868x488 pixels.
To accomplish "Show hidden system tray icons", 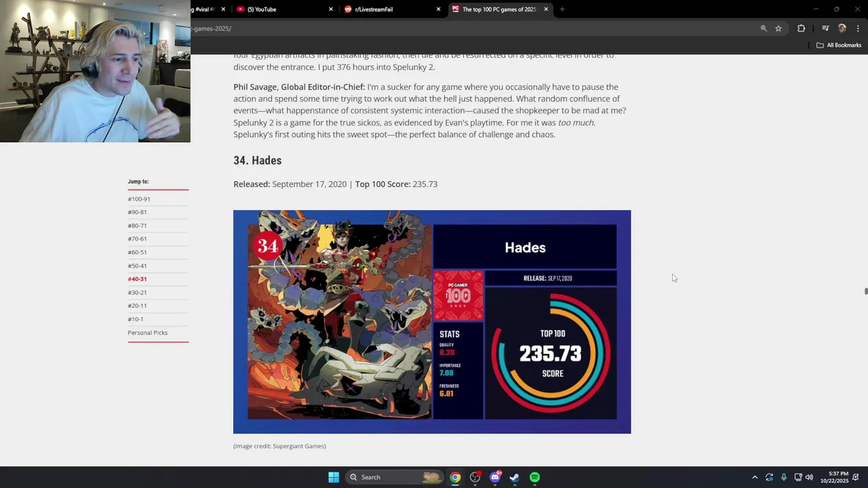I will coord(754,477).
